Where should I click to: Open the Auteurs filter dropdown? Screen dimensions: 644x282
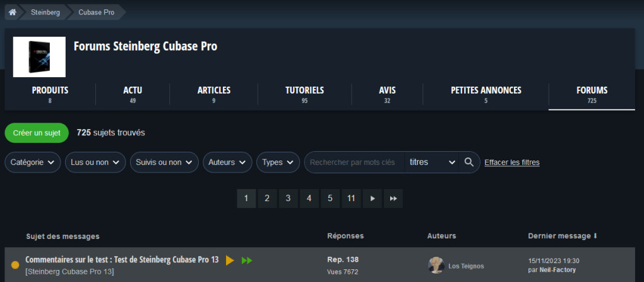coord(227,162)
